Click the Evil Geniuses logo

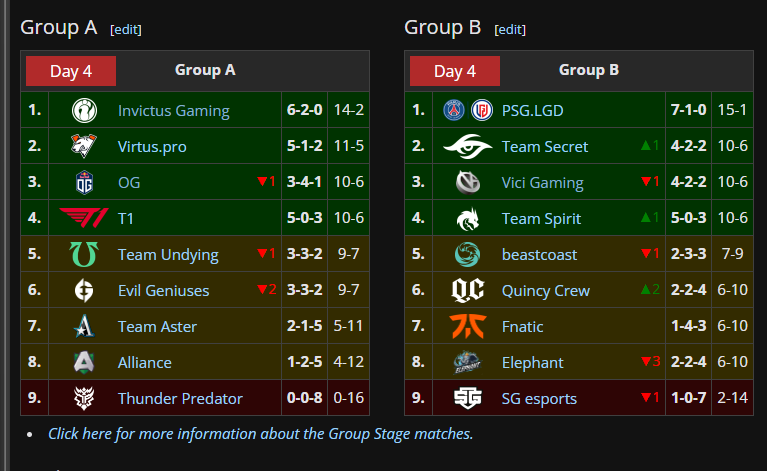[x=85, y=291]
